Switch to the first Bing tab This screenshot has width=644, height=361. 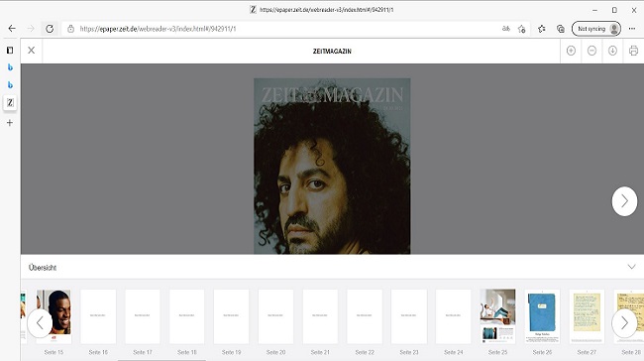(x=10, y=67)
